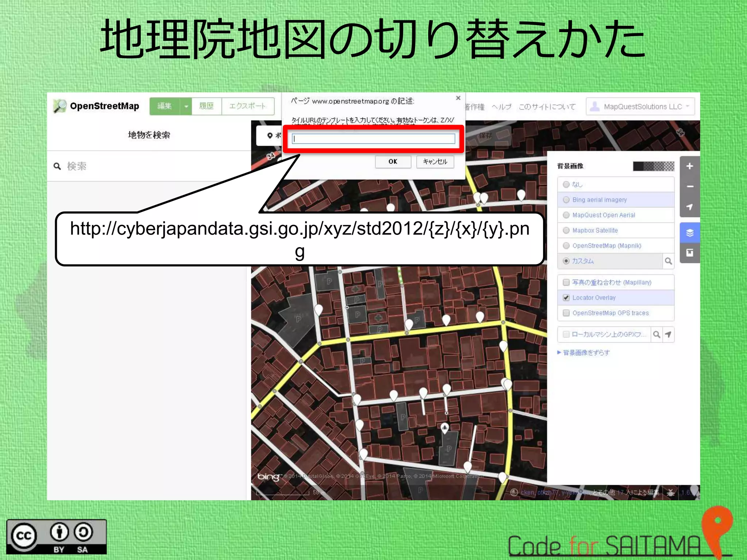This screenshot has width=747, height=560.
Task: Click キャンセル in the prompt dialog
Action: click(x=435, y=162)
